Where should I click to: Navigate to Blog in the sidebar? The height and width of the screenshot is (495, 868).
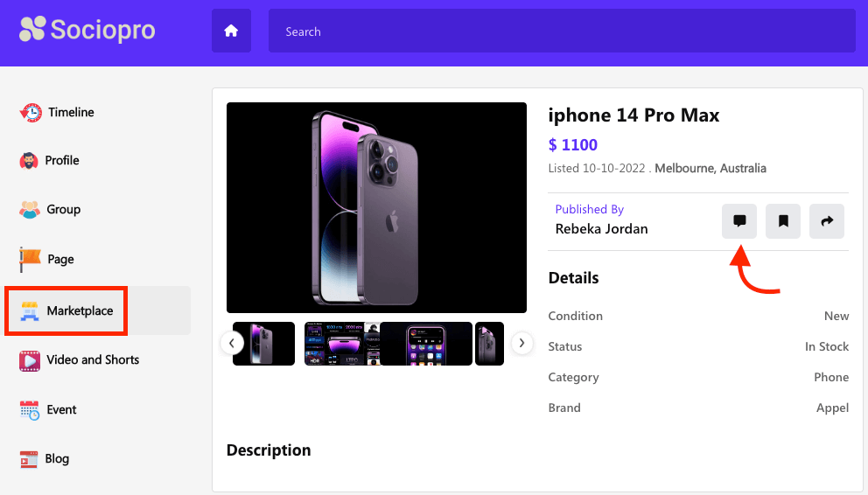pos(57,458)
